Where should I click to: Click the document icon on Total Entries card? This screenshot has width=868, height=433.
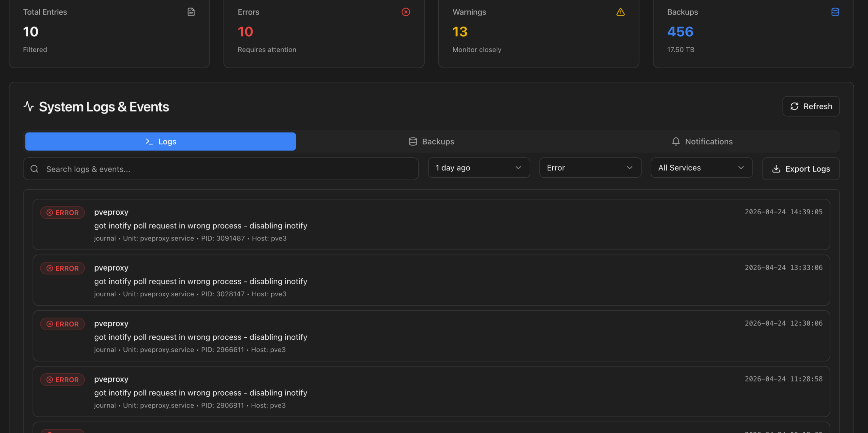coord(191,12)
